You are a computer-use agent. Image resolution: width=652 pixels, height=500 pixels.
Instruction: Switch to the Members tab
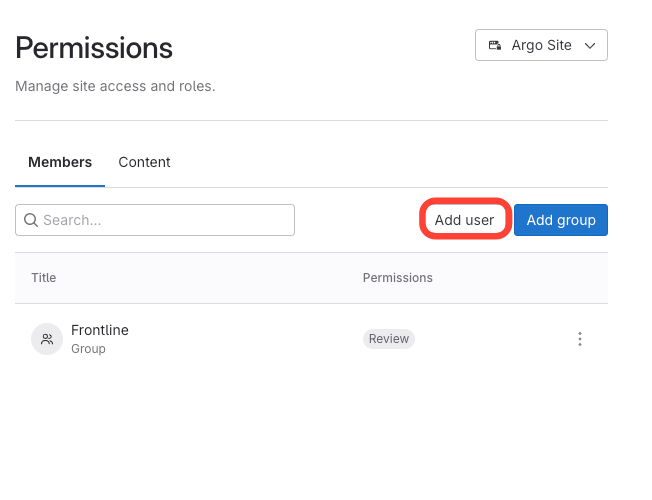pyautogui.click(x=60, y=162)
